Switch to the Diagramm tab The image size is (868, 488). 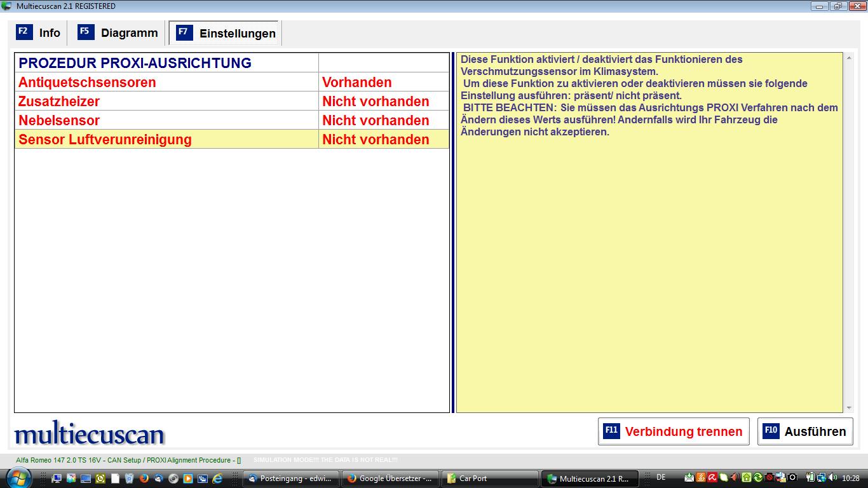click(118, 32)
